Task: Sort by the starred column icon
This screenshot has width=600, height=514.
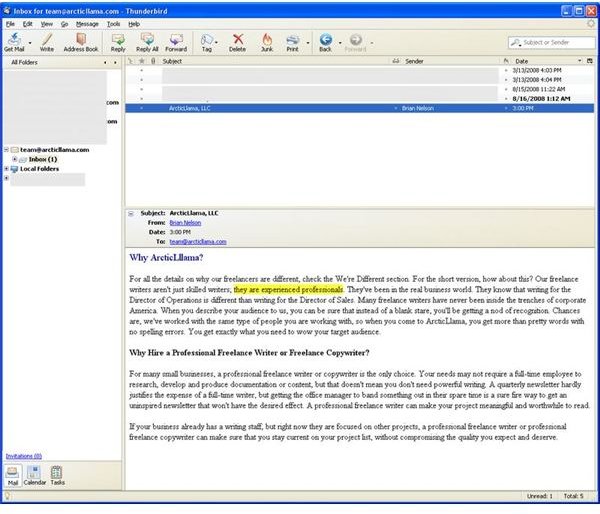Action: (x=142, y=61)
